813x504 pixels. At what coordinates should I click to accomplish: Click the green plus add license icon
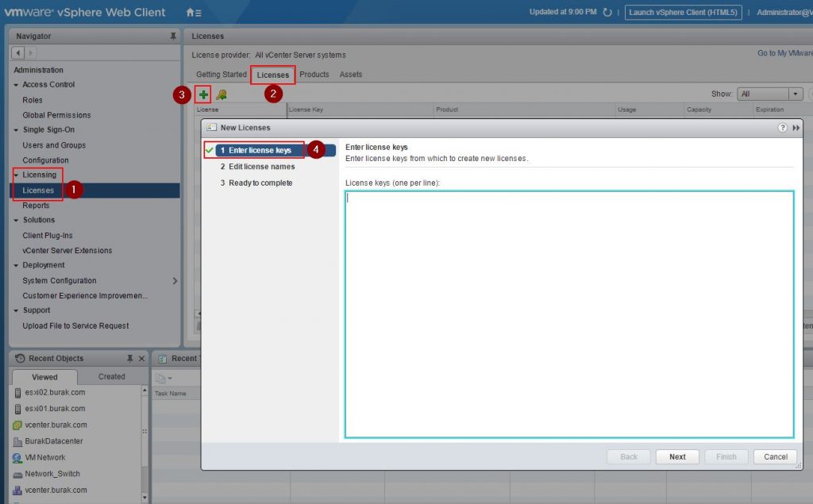pos(204,94)
